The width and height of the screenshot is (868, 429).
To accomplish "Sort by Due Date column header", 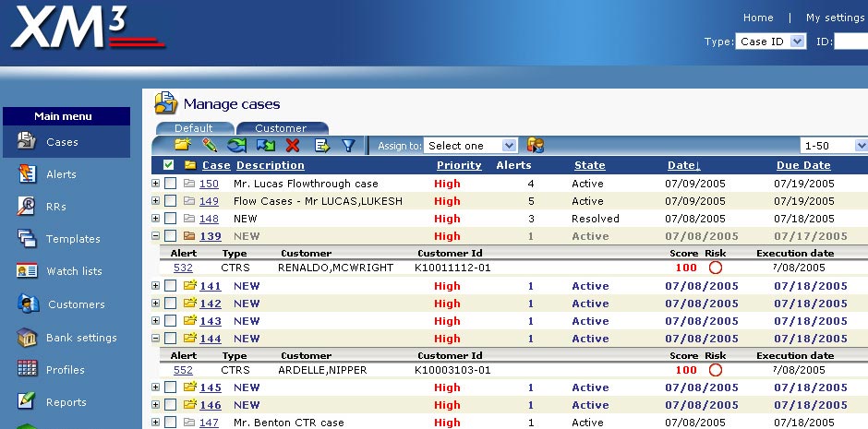I will pyautogui.click(x=803, y=165).
